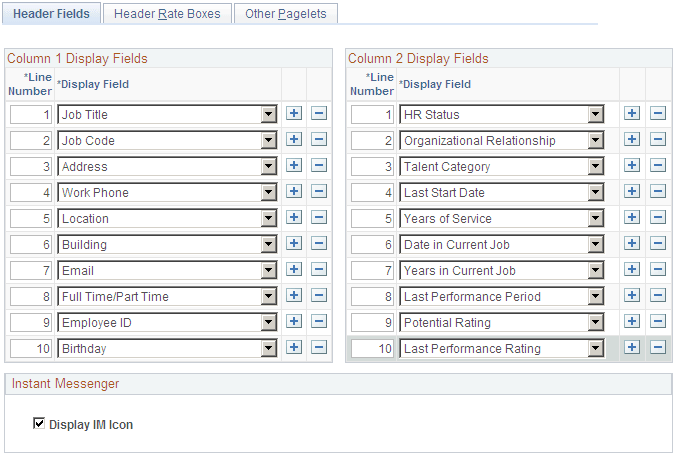This screenshot has height=459, width=680.
Task: Add a row after Years of Service
Action: [x=632, y=218]
